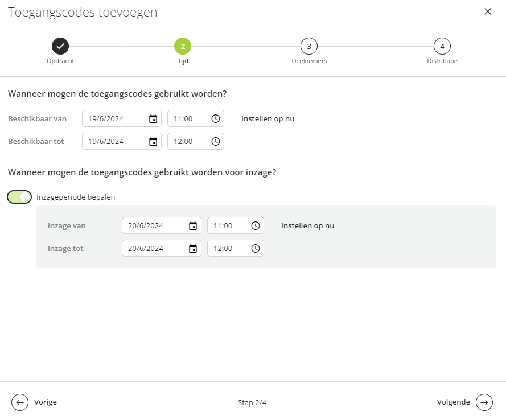Open clock picker for Inzage van time
Image resolution: width=506 pixels, height=420 pixels.
click(255, 226)
